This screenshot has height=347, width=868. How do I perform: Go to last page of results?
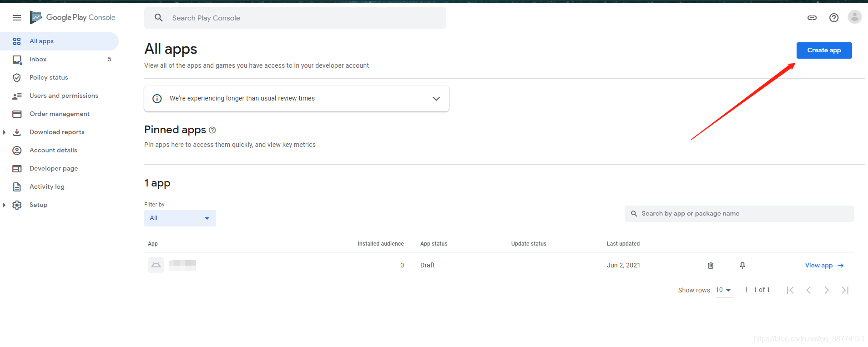[x=845, y=290]
